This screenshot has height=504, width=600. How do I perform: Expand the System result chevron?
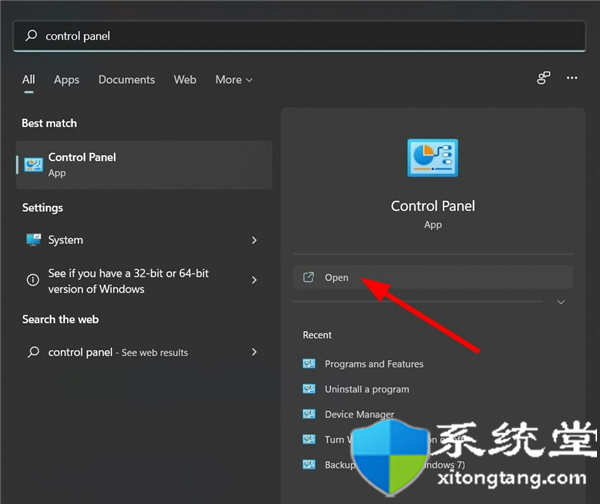253,240
